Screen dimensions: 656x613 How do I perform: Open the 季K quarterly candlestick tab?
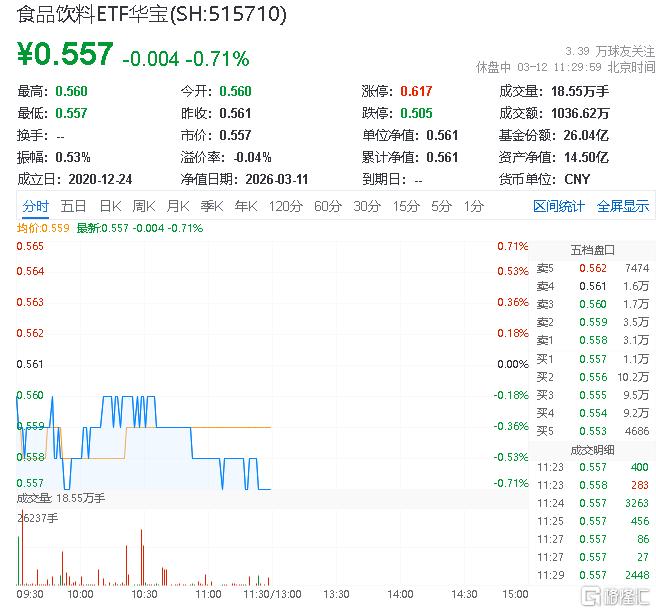click(x=212, y=206)
